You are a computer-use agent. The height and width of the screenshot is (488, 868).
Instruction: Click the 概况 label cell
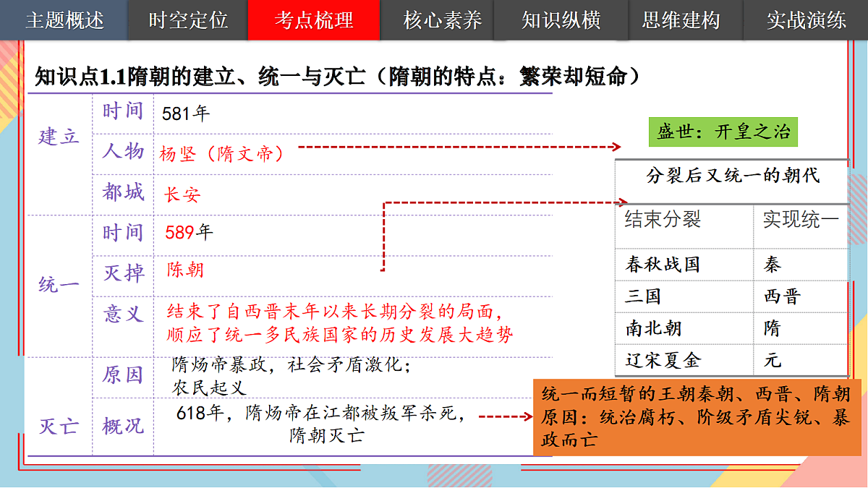(x=123, y=427)
